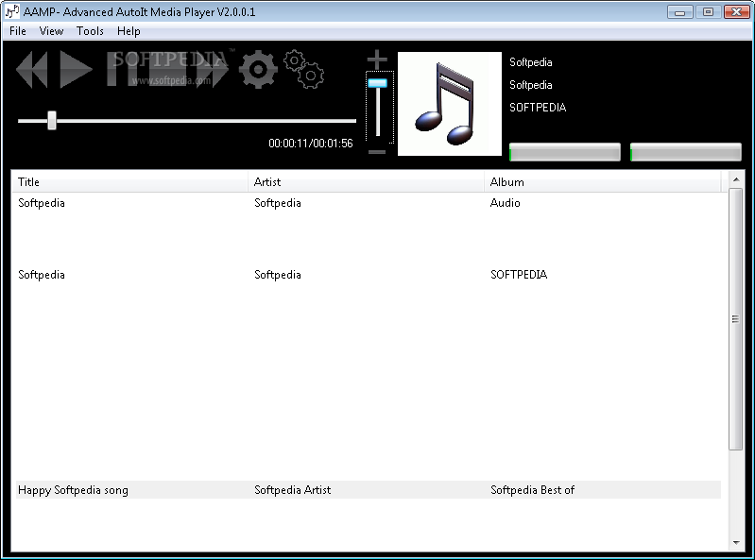The height and width of the screenshot is (560, 755).
Task: Stop playback with the square stop icon
Action: pos(166,70)
